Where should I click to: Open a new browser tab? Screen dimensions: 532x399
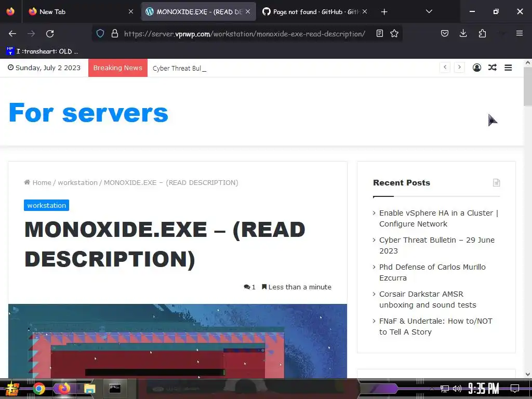384,12
